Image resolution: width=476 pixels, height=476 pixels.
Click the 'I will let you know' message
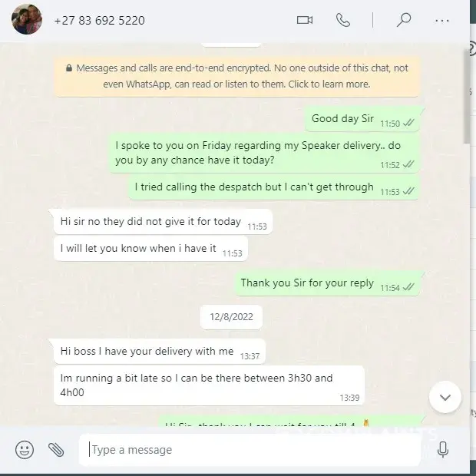pos(150,249)
